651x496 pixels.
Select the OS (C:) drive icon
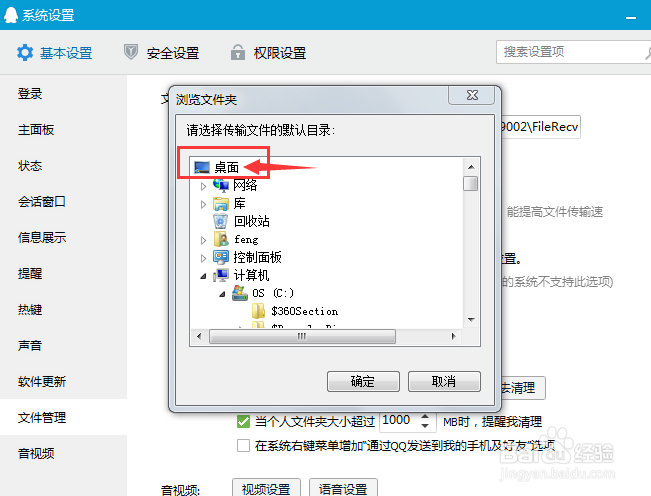240,293
